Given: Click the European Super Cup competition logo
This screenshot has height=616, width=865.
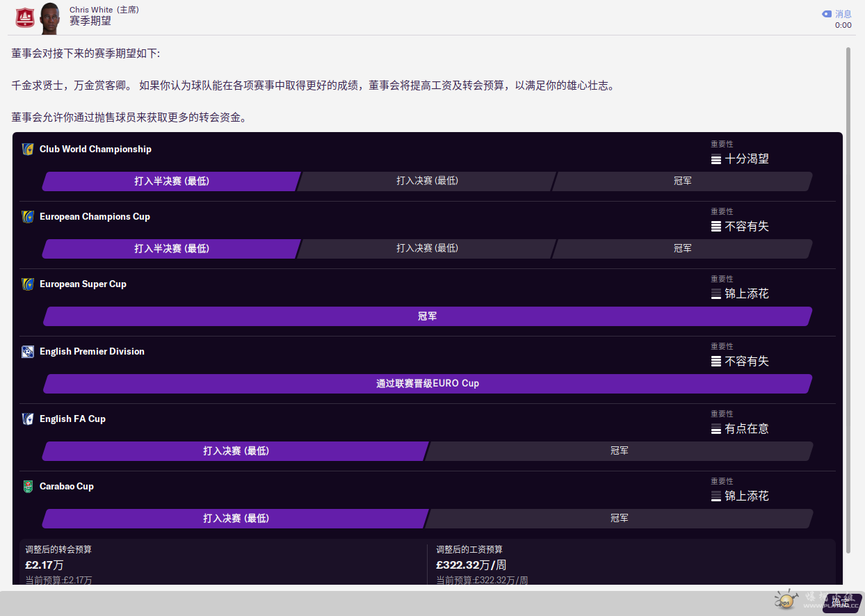Looking at the screenshot, I should (28, 284).
